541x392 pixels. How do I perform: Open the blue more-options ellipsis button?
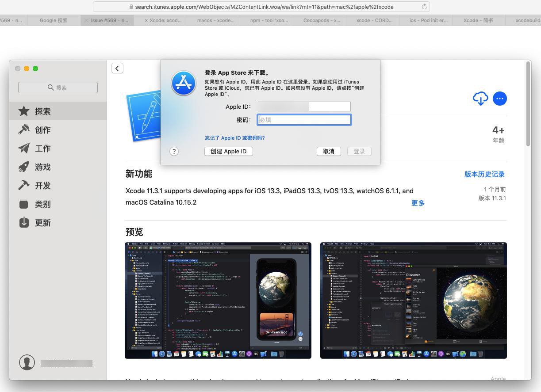tap(500, 99)
